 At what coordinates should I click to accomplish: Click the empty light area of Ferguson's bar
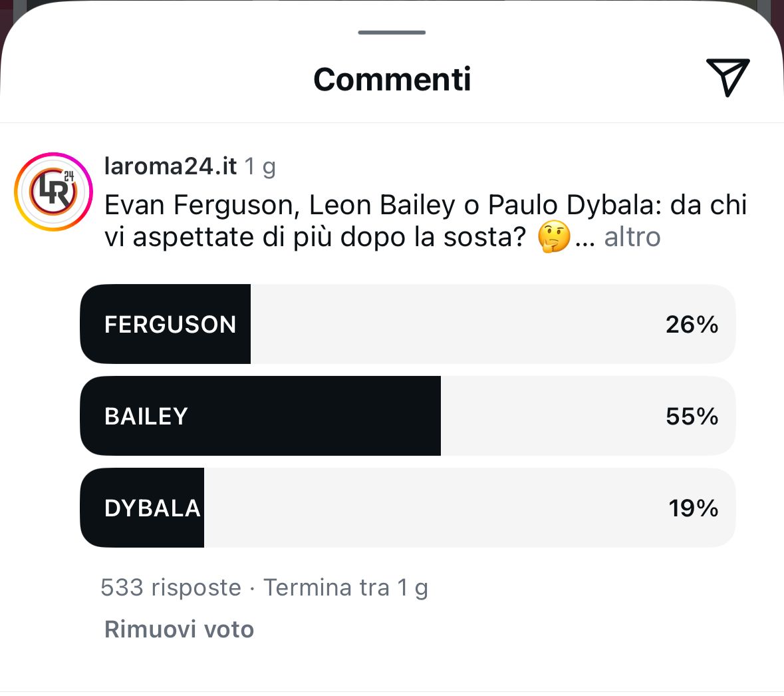[452, 325]
